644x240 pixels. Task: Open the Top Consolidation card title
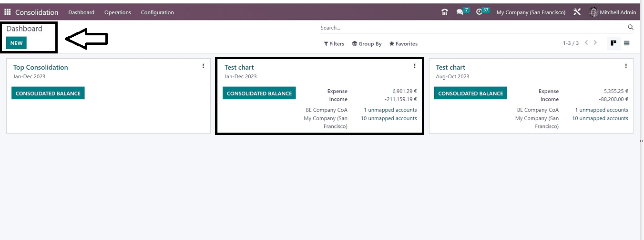coord(41,67)
